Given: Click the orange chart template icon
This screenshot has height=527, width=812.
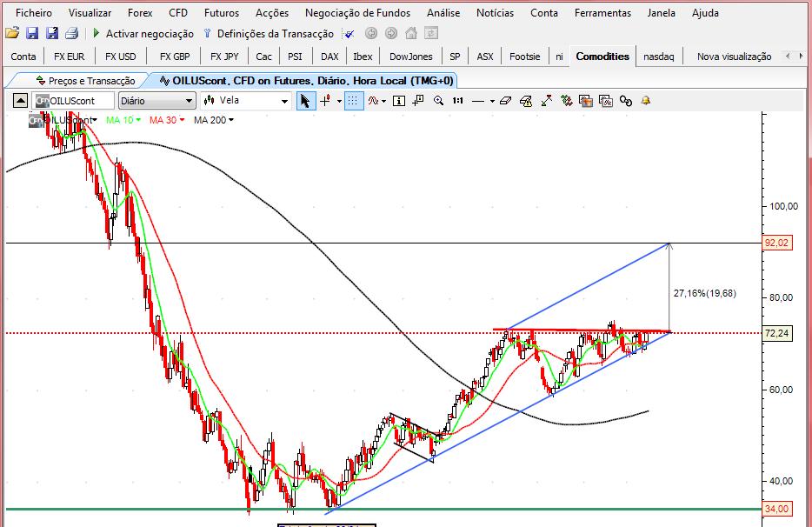Looking at the screenshot, I should (586, 101).
